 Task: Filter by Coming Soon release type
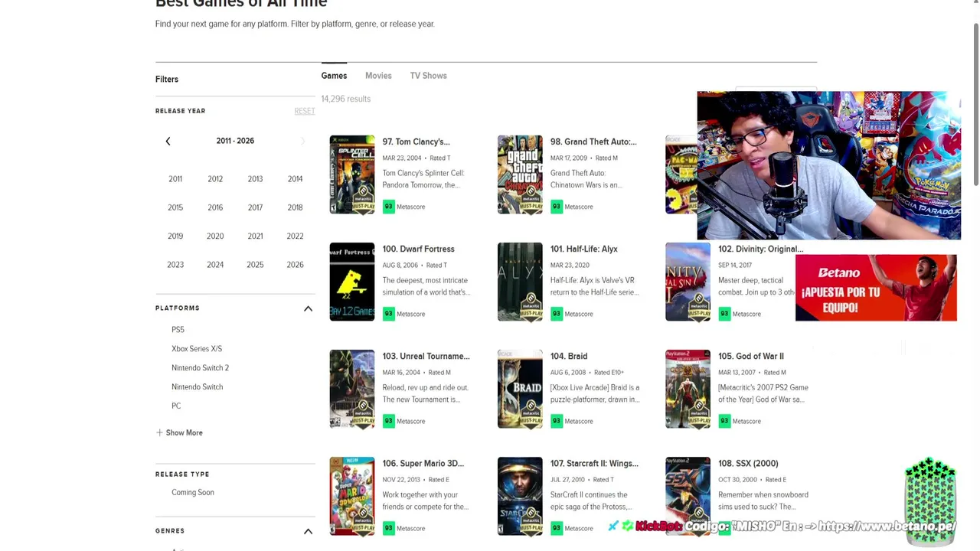point(193,493)
